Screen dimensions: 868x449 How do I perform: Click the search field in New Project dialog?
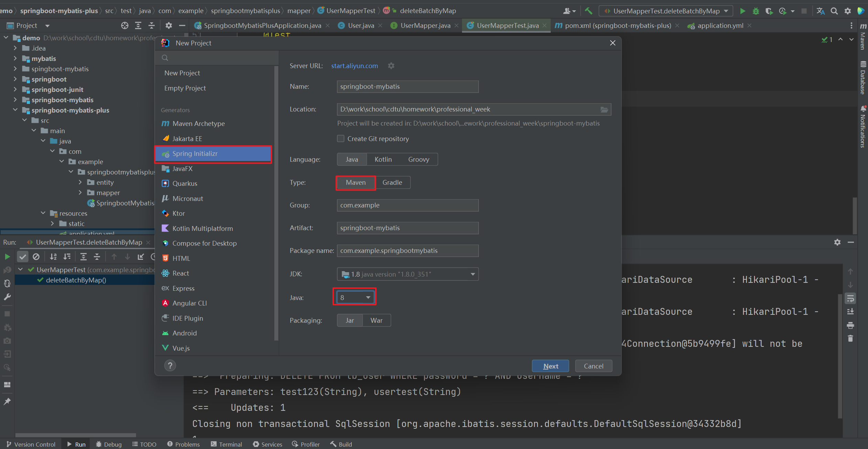point(217,58)
